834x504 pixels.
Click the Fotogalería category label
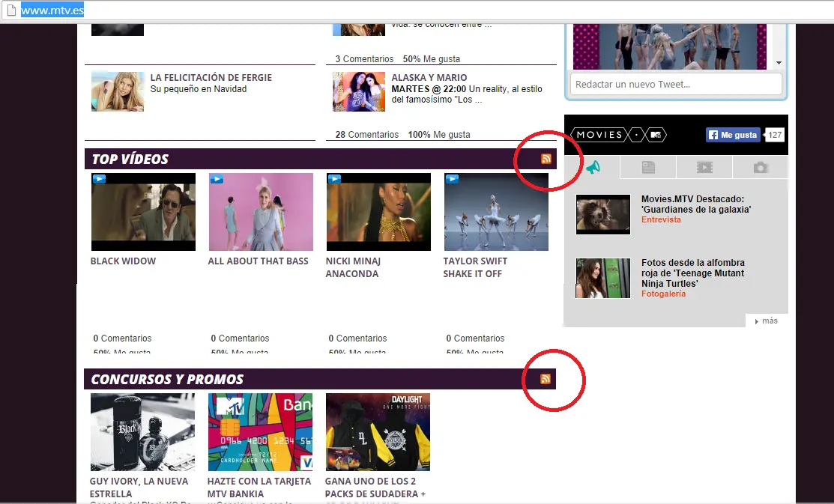663,294
